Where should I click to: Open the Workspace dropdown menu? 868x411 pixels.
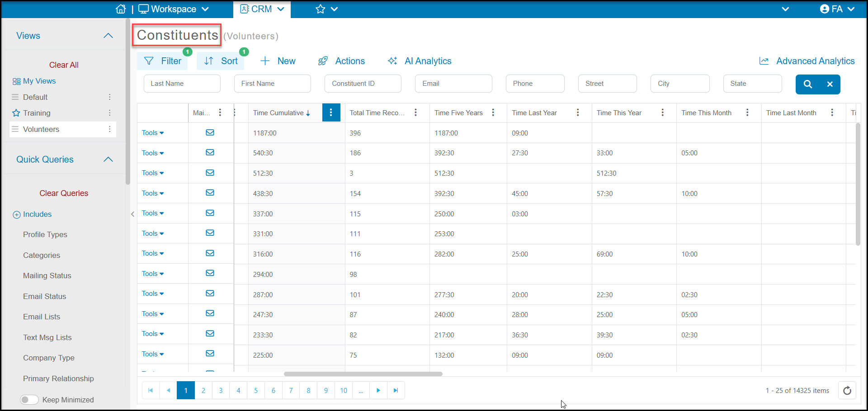(174, 9)
